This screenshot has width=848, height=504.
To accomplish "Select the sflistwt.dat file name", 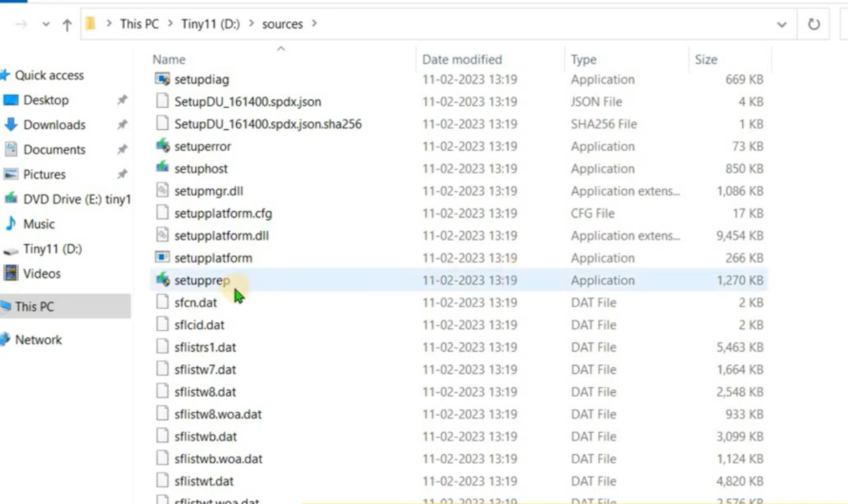I will tap(204, 481).
